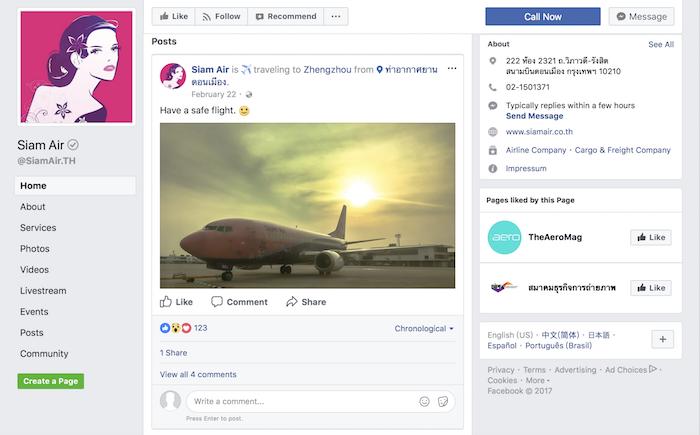
Task: Expand the More footer links dropdown
Action: (539, 380)
